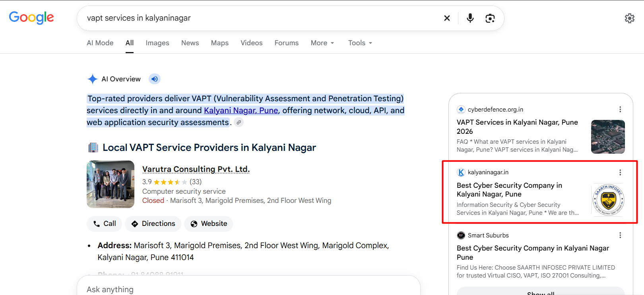Click the cyberdefence.org.in source name
Viewport: 644px width, 295px height.
(x=495, y=110)
